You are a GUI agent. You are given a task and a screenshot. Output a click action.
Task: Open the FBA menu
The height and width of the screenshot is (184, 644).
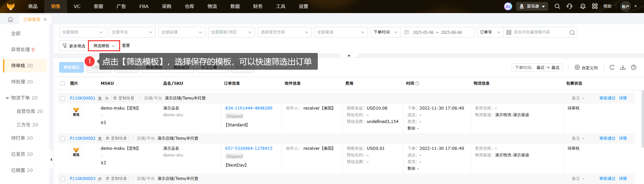pyautogui.click(x=144, y=6)
